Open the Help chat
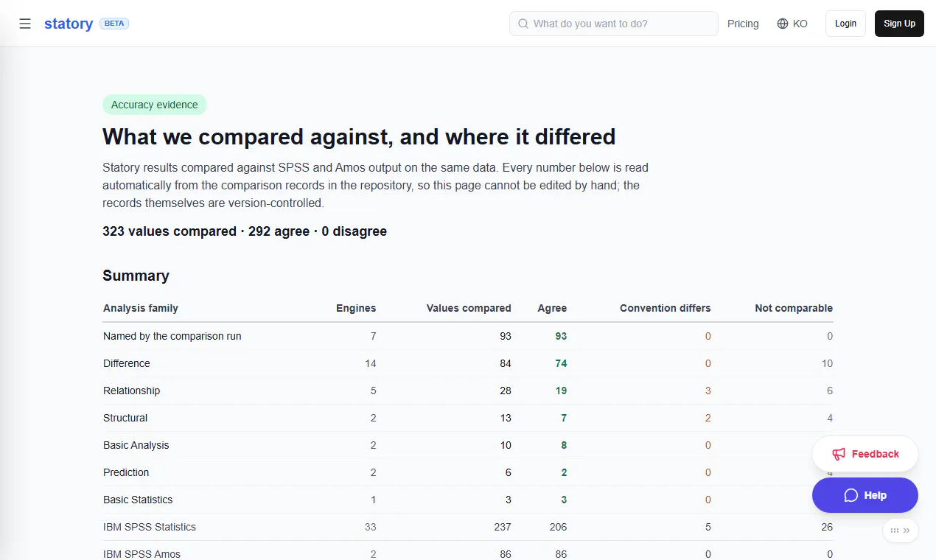 click(x=865, y=495)
